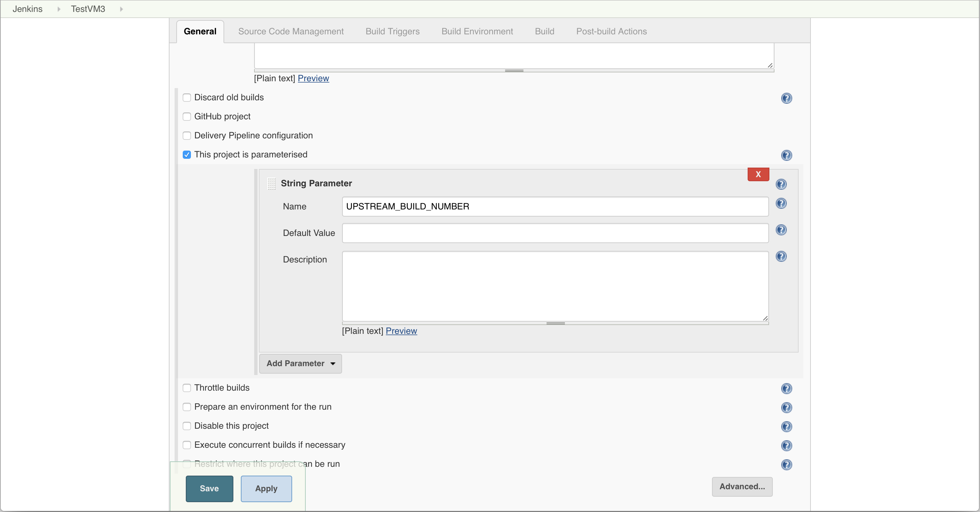The width and height of the screenshot is (980, 512).
Task: Click the Jenkins breadcrumb home icon
Action: pyautogui.click(x=27, y=8)
